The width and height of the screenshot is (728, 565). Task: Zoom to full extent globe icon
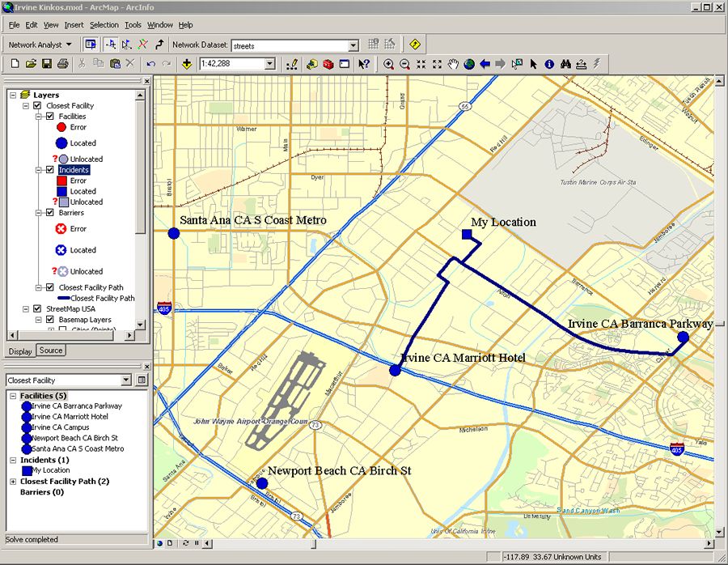(x=469, y=64)
